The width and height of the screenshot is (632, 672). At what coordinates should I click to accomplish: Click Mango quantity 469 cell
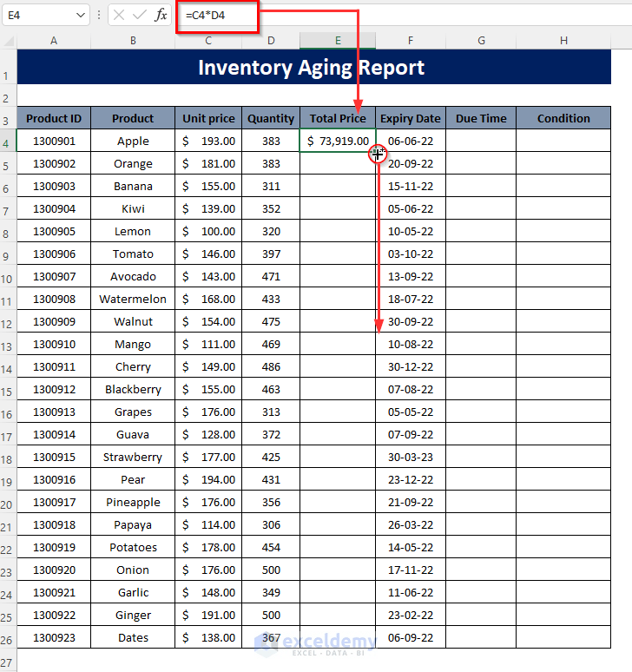point(271,344)
